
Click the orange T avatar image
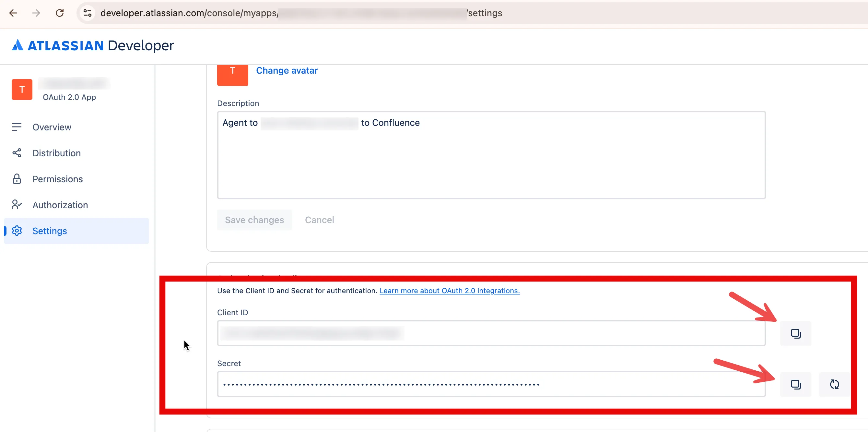click(232, 75)
